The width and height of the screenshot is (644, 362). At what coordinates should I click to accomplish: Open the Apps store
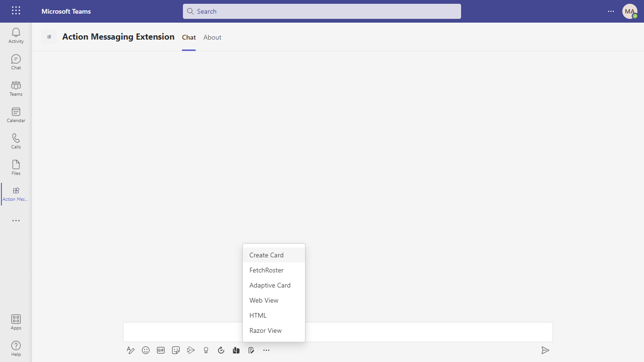point(16,322)
